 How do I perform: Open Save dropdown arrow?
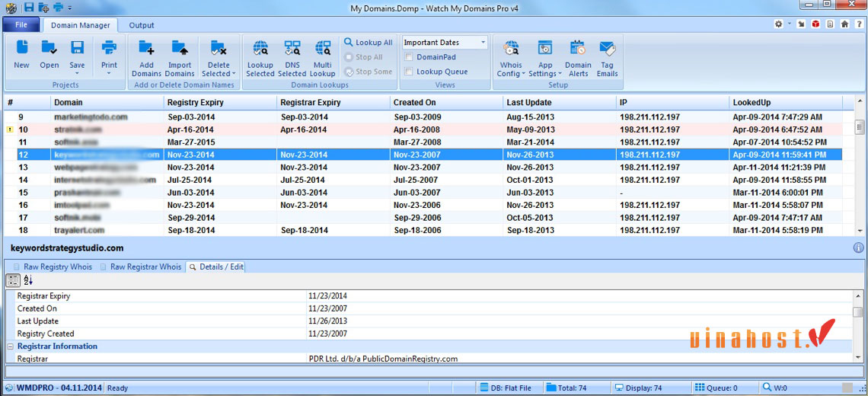77,72
